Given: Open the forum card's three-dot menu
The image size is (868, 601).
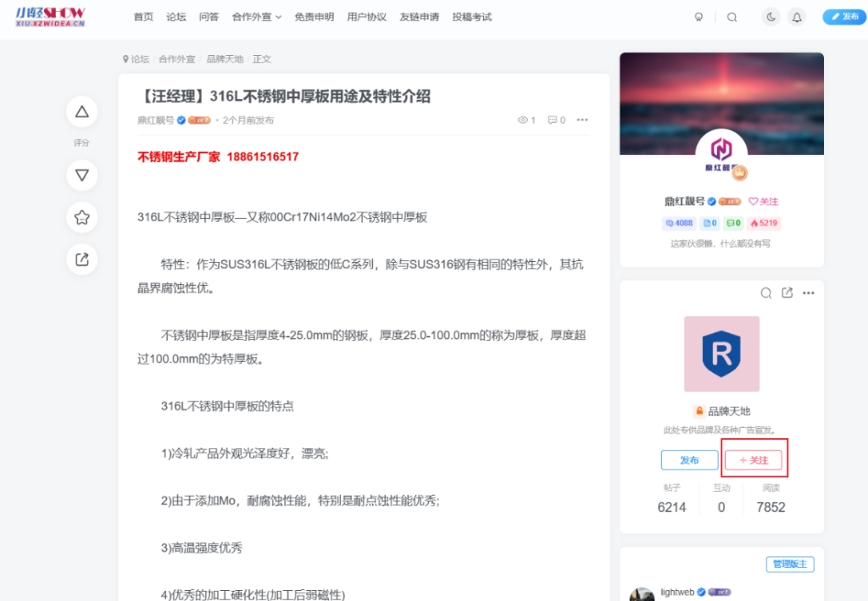Looking at the screenshot, I should click(809, 293).
